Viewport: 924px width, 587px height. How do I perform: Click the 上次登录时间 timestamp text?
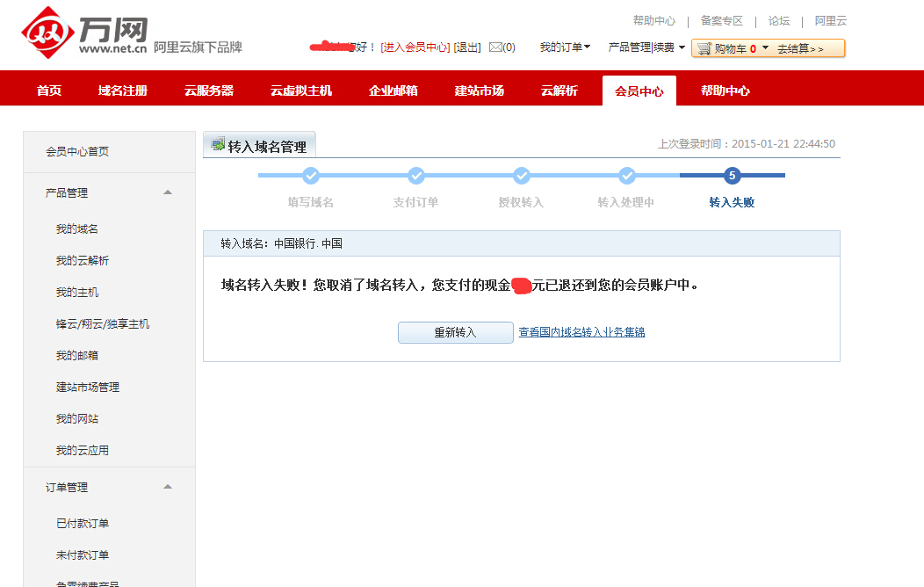click(747, 144)
